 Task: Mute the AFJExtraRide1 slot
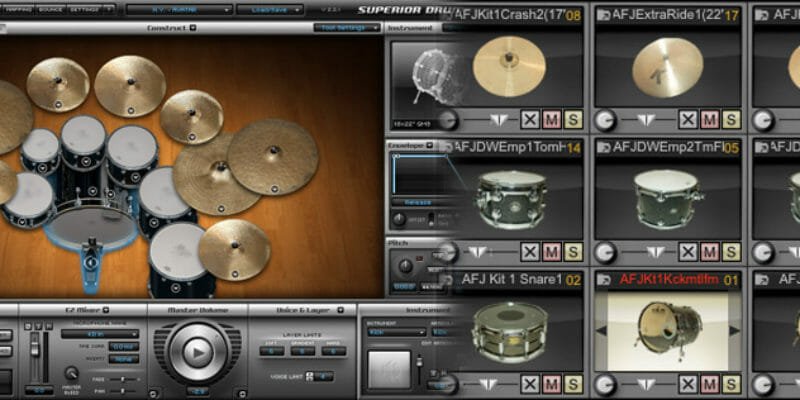[x=709, y=120]
